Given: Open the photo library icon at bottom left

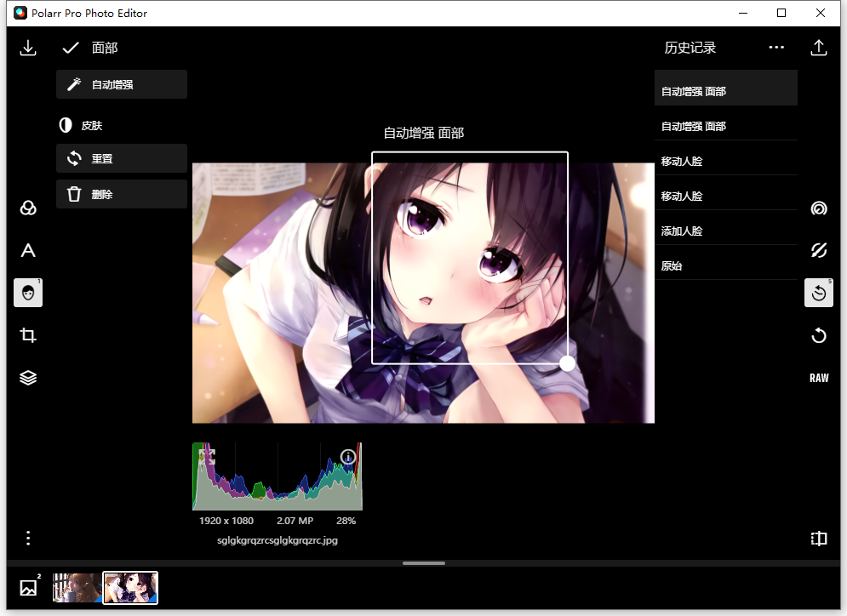Looking at the screenshot, I should click(28, 587).
